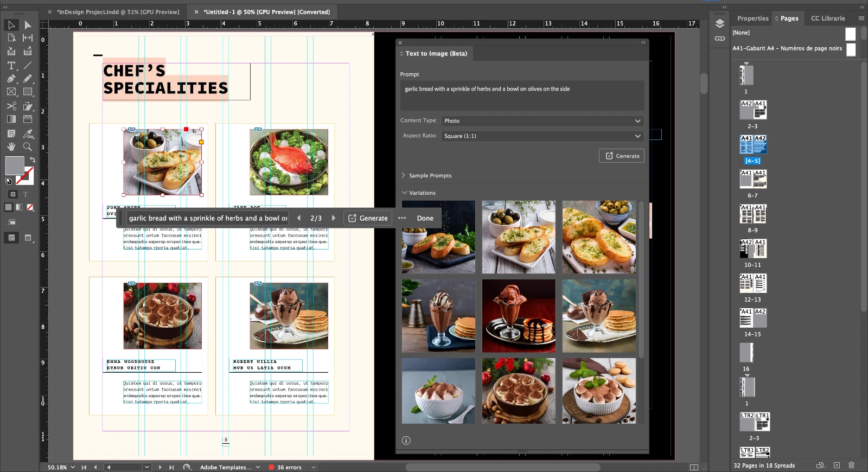
Task: Select the Type tool
Action: pos(11,66)
